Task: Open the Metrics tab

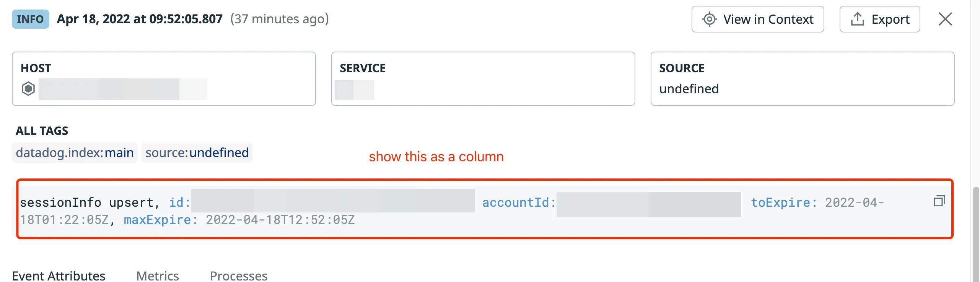Action: point(158,276)
